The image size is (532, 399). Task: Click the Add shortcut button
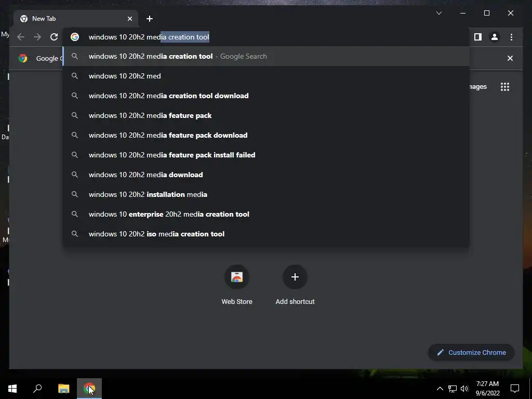point(295,285)
